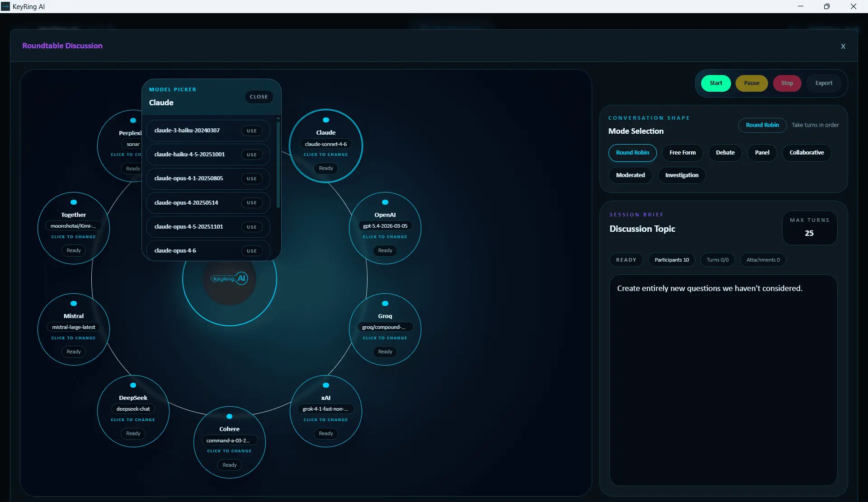Use claude-opus-4-5-20251101 model
The image size is (868, 502).
click(252, 227)
